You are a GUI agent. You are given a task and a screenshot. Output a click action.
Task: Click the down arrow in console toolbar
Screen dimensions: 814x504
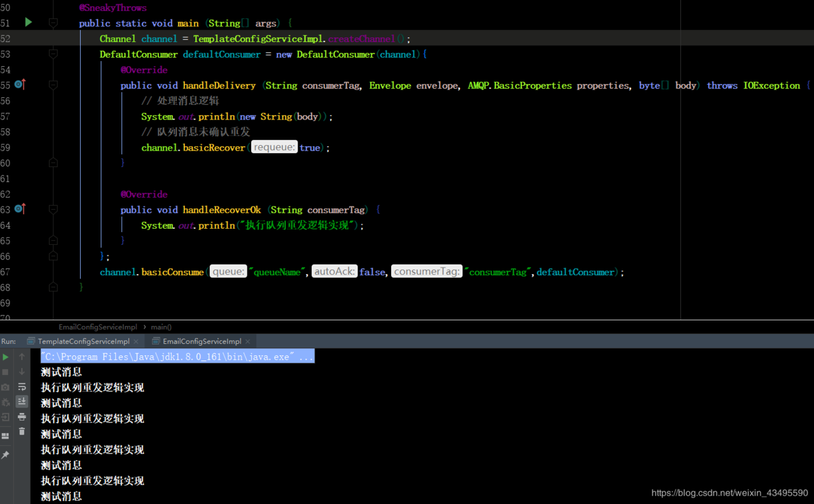(22, 372)
